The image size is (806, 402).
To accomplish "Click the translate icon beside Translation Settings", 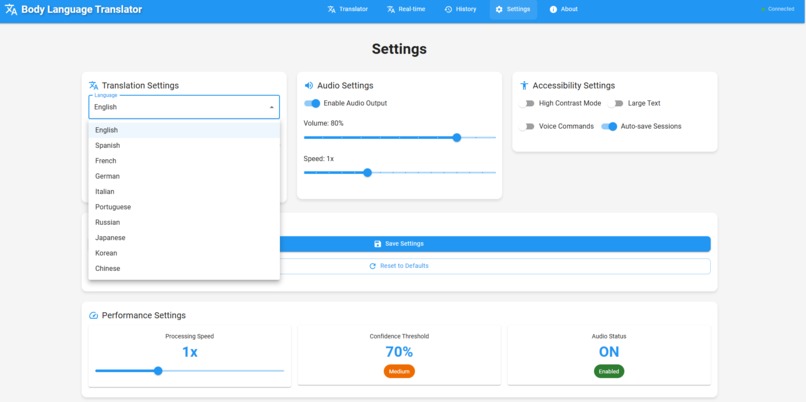I will (93, 85).
